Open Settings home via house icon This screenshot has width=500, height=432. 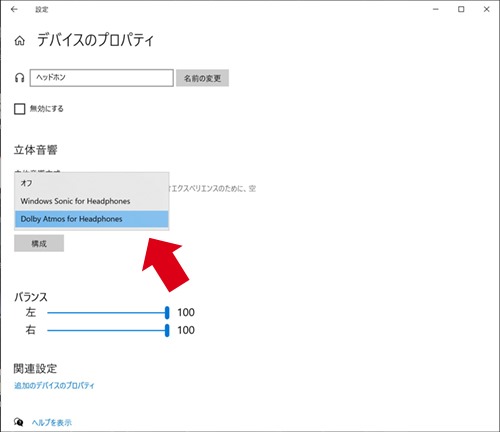point(19,41)
